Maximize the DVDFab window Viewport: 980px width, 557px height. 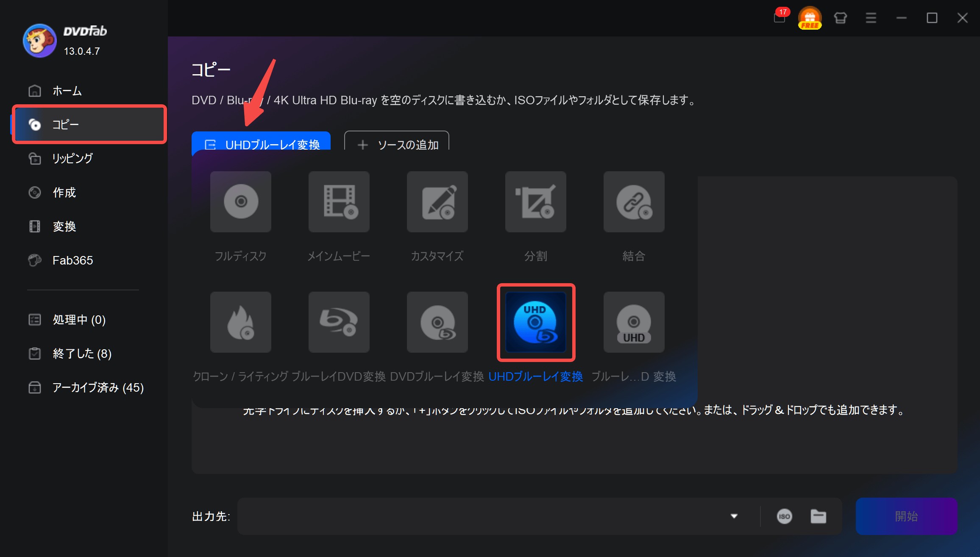[932, 18]
